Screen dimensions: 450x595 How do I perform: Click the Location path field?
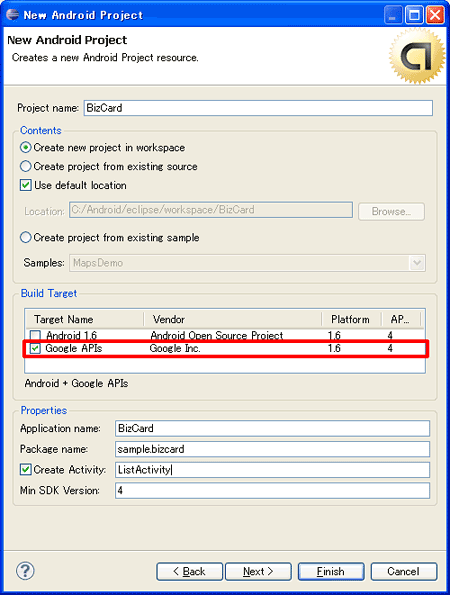point(211,210)
